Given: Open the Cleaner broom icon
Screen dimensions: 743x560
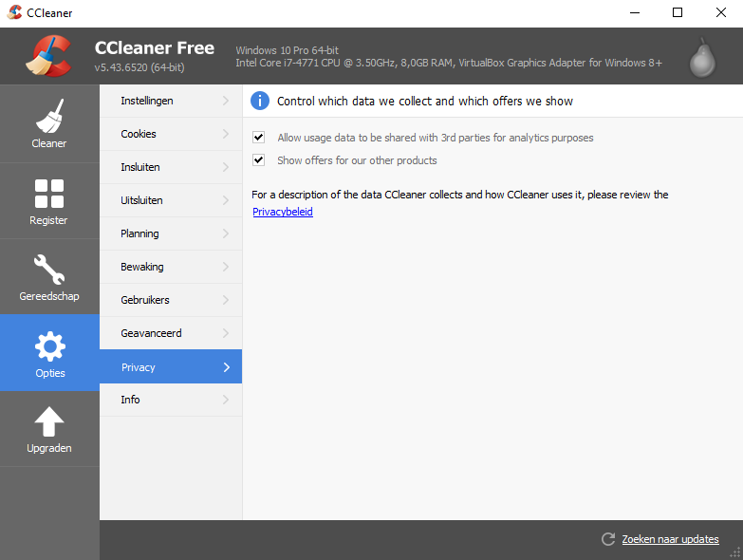Looking at the screenshot, I should (x=49, y=117).
